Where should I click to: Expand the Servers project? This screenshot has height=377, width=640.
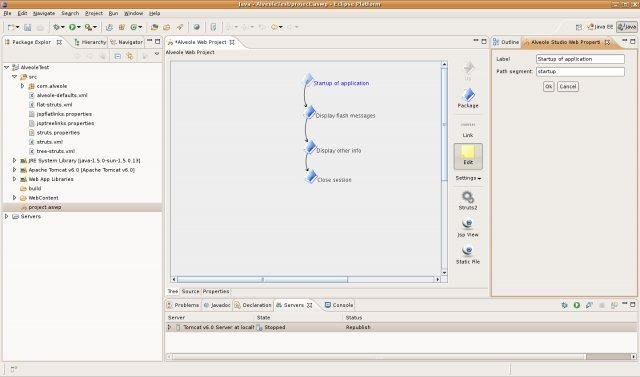tap(7, 216)
